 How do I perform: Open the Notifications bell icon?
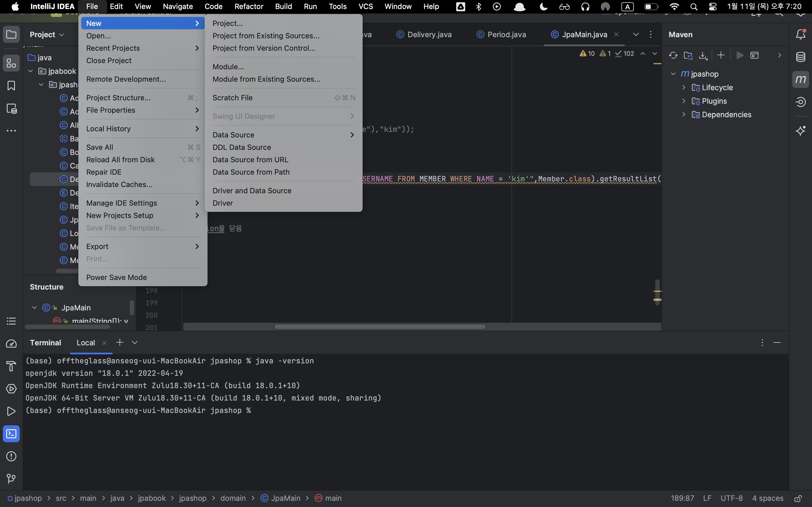click(x=801, y=34)
